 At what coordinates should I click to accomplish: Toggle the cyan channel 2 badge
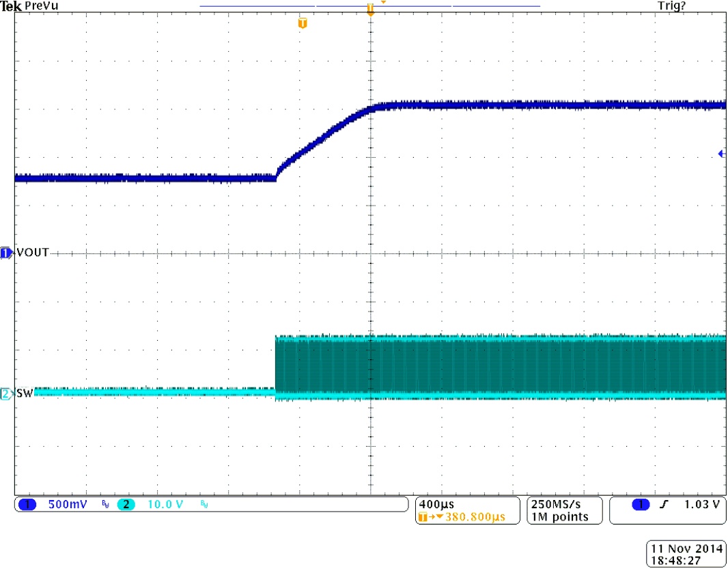coord(126,505)
